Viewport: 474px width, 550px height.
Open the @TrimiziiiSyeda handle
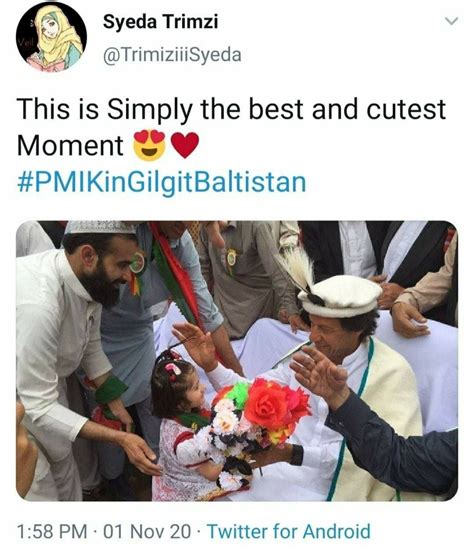[x=172, y=55]
